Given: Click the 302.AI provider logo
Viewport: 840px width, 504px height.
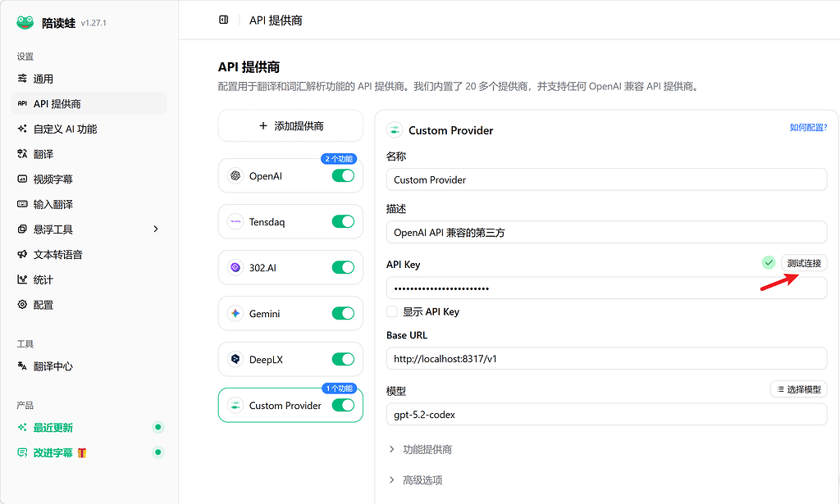Looking at the screenshot, I should point(235,267).
